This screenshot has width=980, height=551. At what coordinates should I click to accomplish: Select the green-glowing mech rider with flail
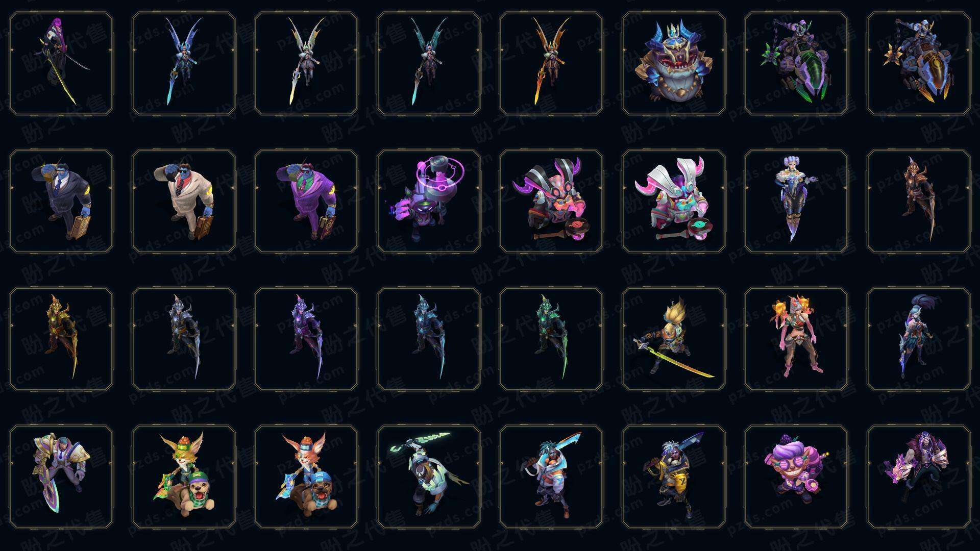click(x=796, y=63)
